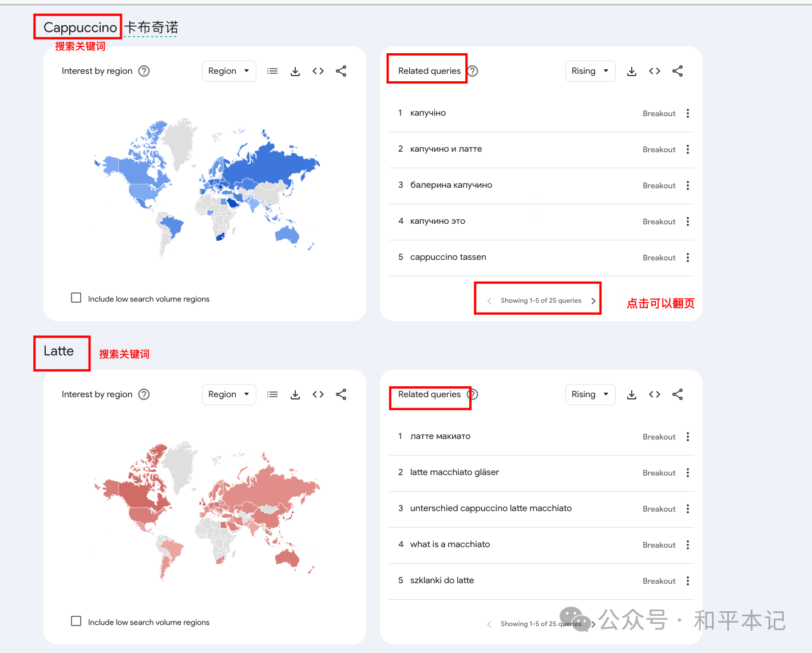Open the Rising dropdown for Latte queries

click(590, 394)
